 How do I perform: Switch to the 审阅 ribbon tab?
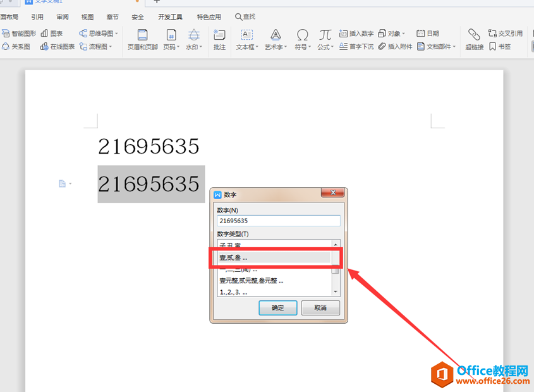click(63, 16)
